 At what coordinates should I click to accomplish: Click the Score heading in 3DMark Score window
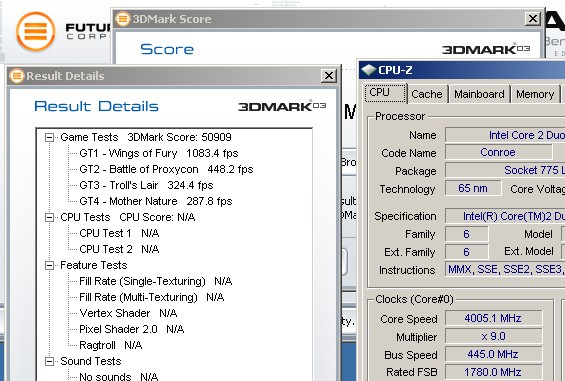167,49
